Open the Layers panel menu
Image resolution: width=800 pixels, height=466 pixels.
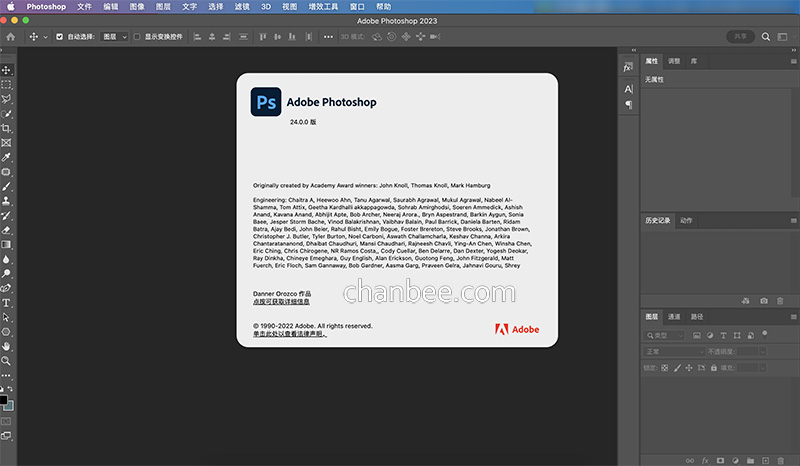tap(793, 317)
